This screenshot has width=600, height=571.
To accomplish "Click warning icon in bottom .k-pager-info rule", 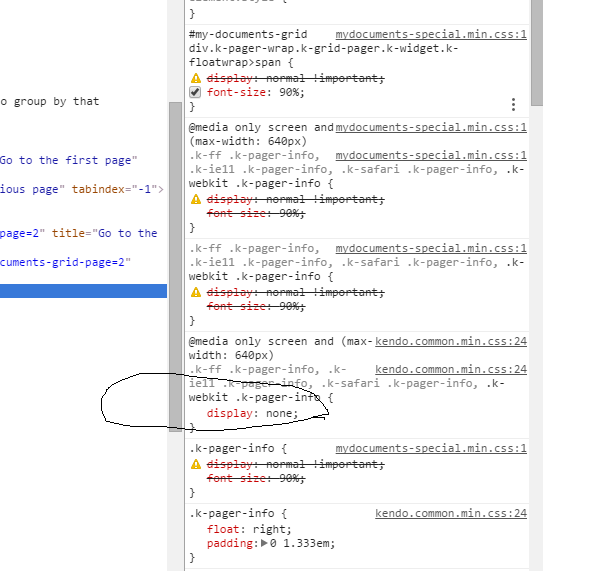I will (196, 464).
